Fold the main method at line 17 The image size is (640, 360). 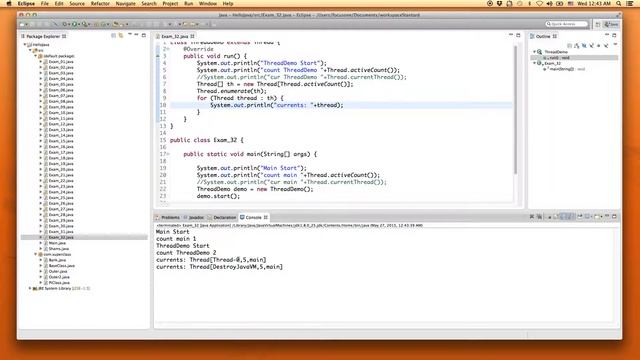[167, 154]
